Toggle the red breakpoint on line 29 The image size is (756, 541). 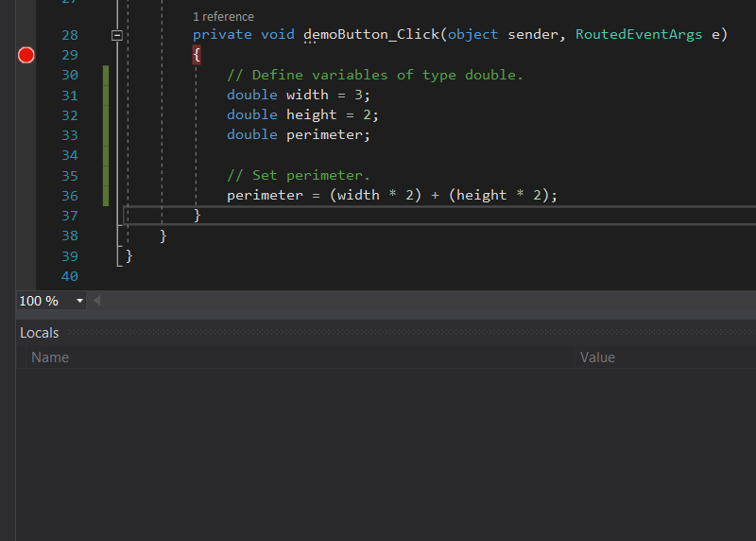pos(26,55)
